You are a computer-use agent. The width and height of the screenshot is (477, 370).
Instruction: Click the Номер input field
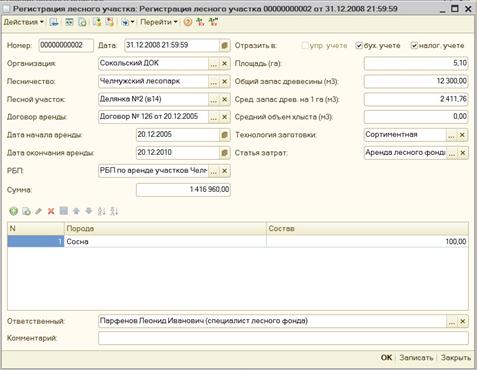pos(66,45)
